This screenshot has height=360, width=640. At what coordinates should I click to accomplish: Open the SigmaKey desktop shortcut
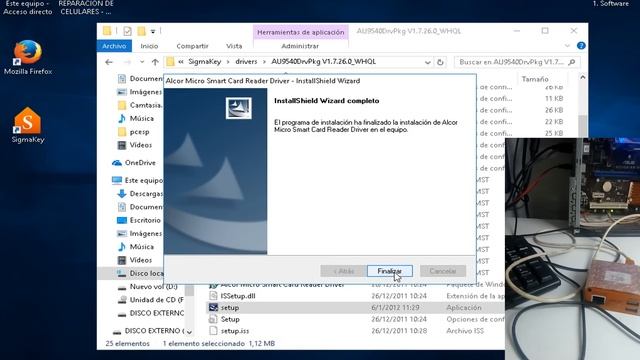point(28,125)
